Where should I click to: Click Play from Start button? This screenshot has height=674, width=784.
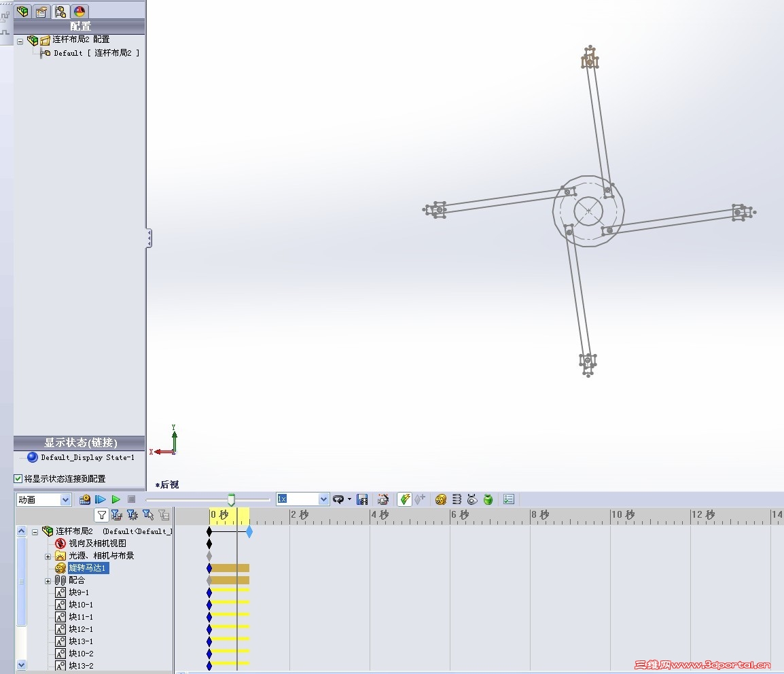(x=101, y=499)
